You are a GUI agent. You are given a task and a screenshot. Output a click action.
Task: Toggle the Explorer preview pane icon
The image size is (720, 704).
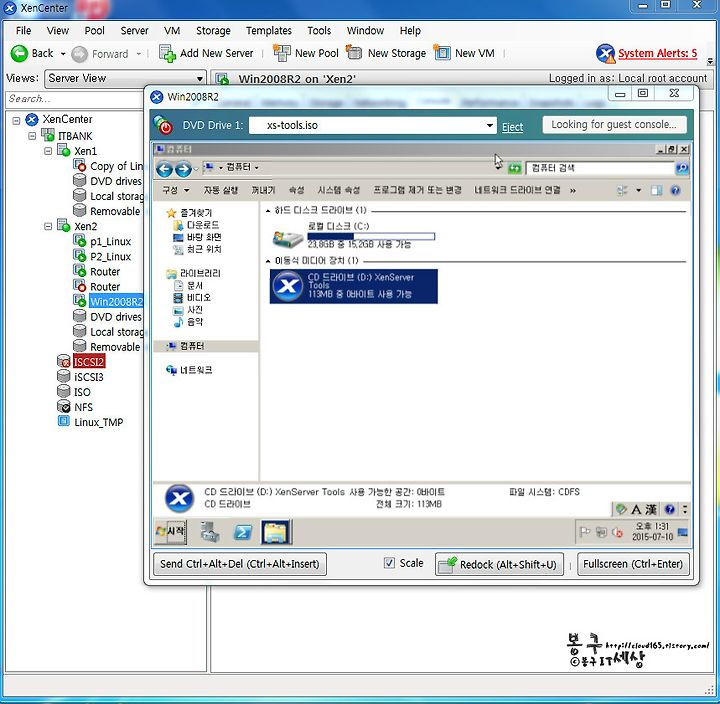pyautogui.click(x=657, y=190)
